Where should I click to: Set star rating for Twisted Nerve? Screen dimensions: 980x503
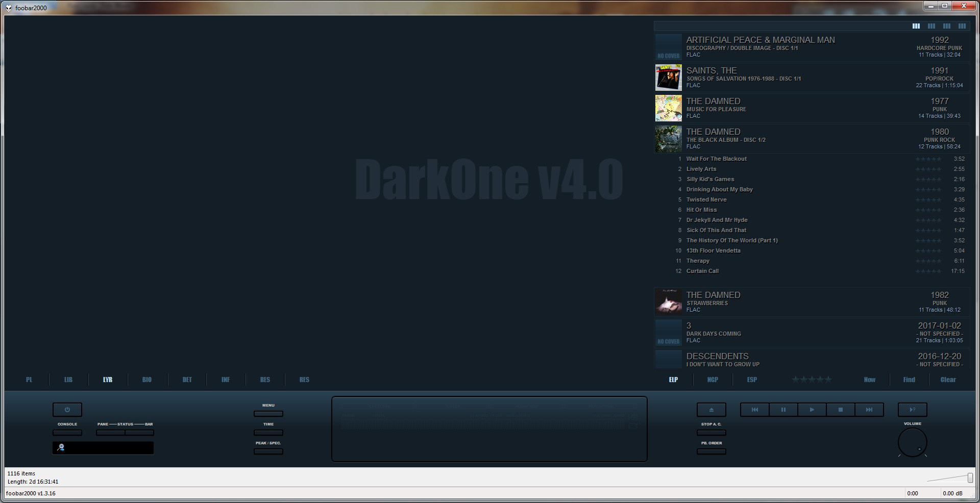pos(928,200)
